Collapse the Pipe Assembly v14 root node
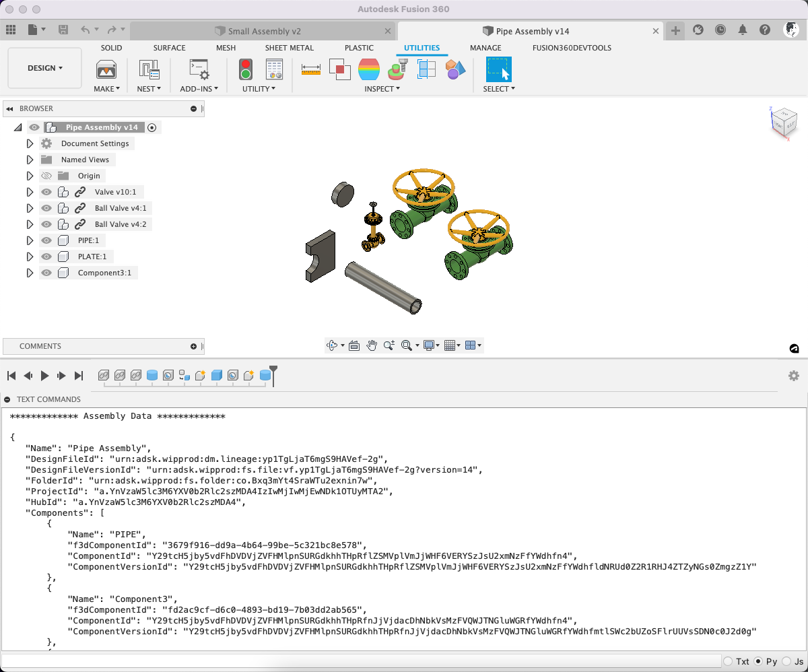The image size is (808, 672). tap(18, 127)
